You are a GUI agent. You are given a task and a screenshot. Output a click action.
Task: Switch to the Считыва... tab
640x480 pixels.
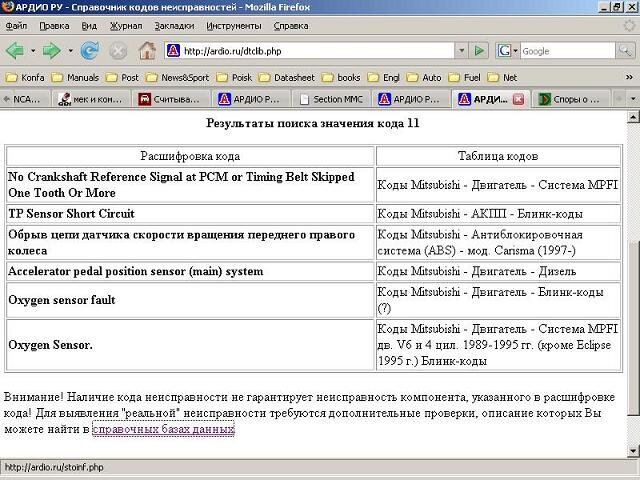click(174, 99)
